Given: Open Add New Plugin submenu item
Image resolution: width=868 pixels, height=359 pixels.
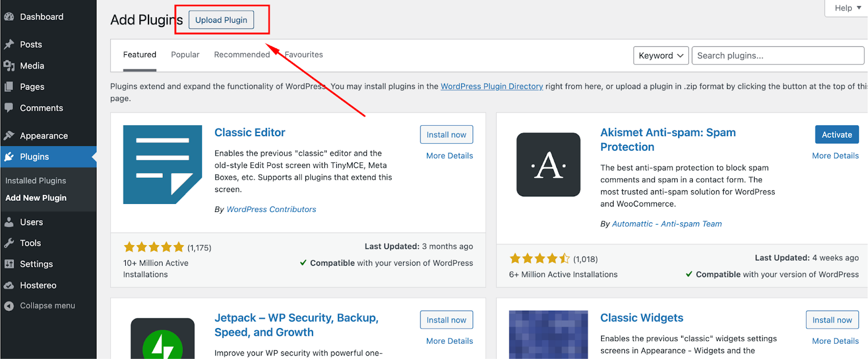Looking at the screenshot, I should click(36, 198).
